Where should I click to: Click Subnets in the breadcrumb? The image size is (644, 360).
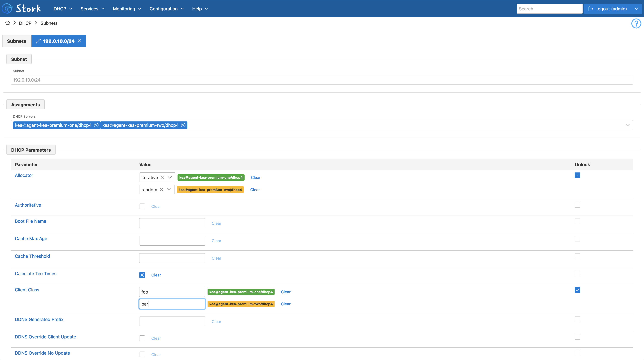(x=49, y=23)
